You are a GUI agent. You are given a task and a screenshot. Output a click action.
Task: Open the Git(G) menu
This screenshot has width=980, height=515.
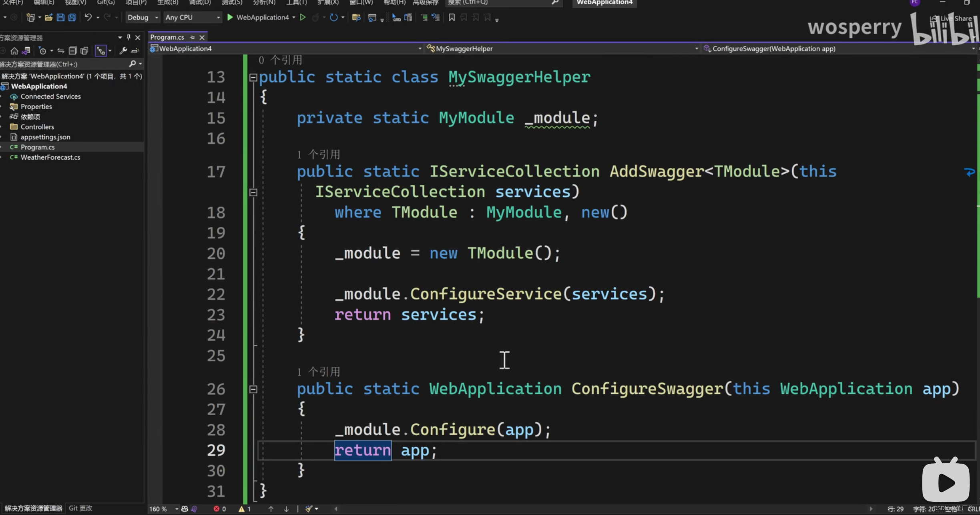(106, 2)
